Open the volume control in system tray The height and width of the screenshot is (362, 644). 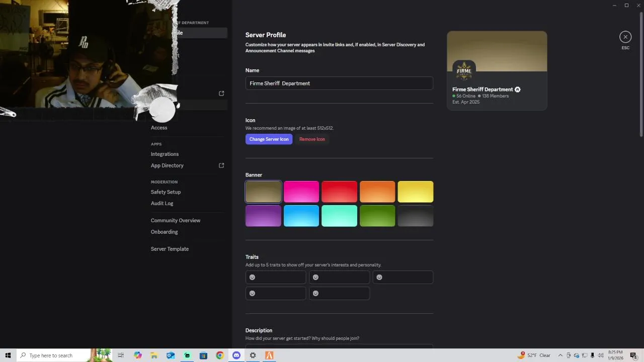point(601,355)
